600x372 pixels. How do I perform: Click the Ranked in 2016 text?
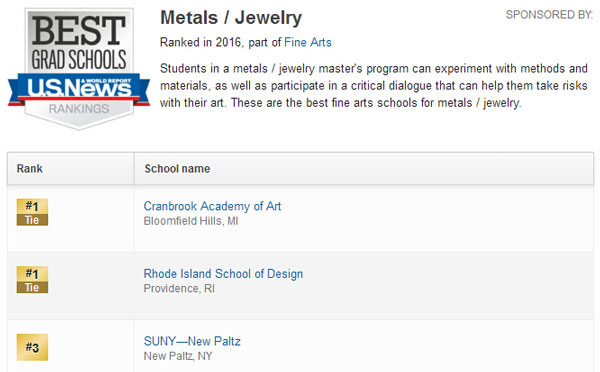pos(201,42)
